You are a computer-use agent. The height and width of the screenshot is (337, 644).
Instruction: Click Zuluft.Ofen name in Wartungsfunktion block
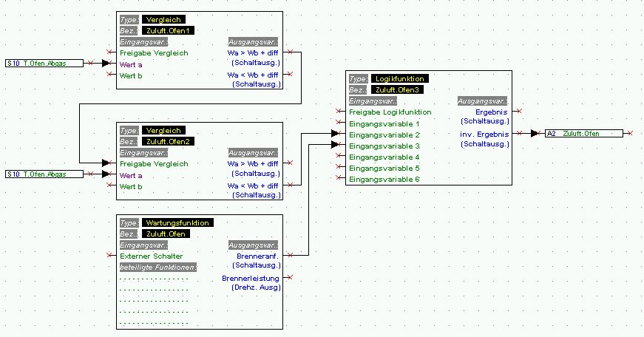[x=166, y=234]
